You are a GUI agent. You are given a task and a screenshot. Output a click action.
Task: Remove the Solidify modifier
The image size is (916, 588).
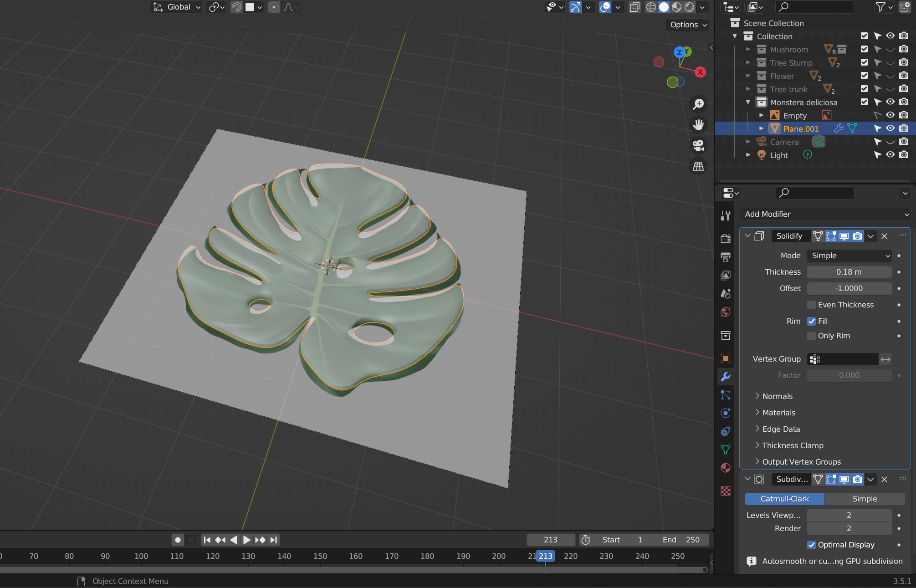click(884, 236)
